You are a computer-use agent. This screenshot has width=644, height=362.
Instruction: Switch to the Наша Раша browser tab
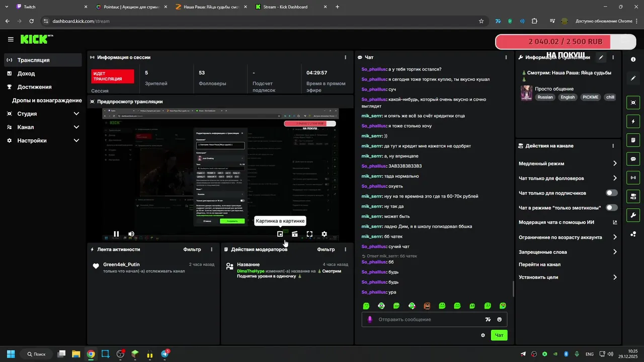click(x=210, y=7)
